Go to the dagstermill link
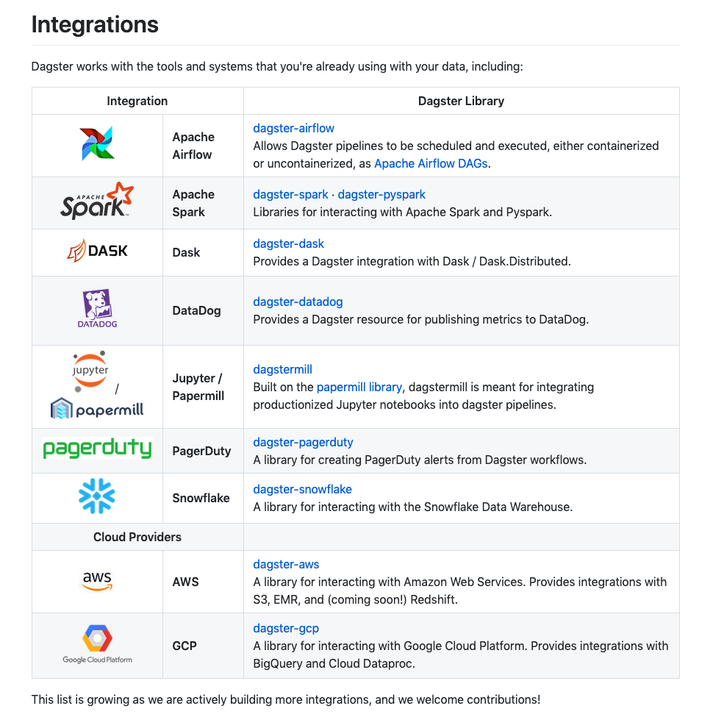Viewport: 713px width, 728px height. (x=282, y=370)
